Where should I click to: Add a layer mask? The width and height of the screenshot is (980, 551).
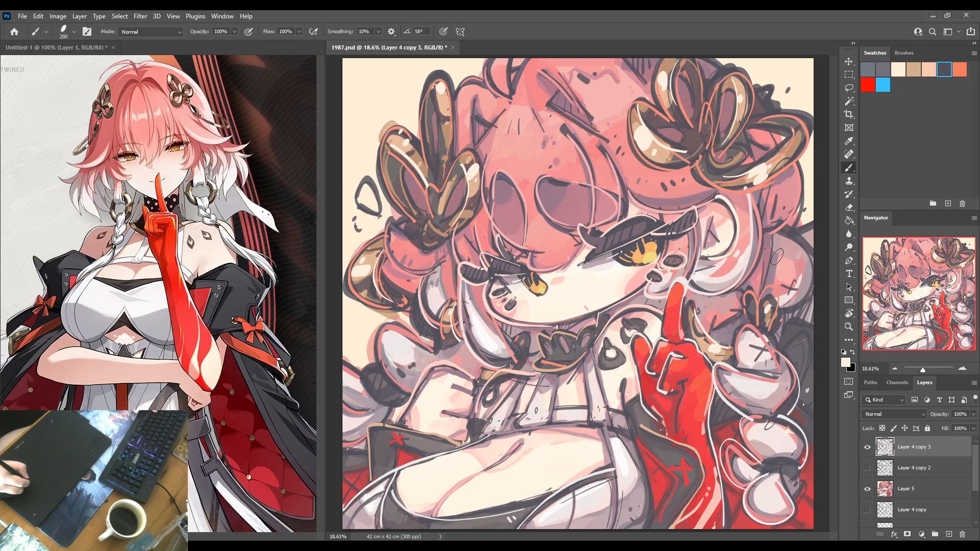(908, 534)
